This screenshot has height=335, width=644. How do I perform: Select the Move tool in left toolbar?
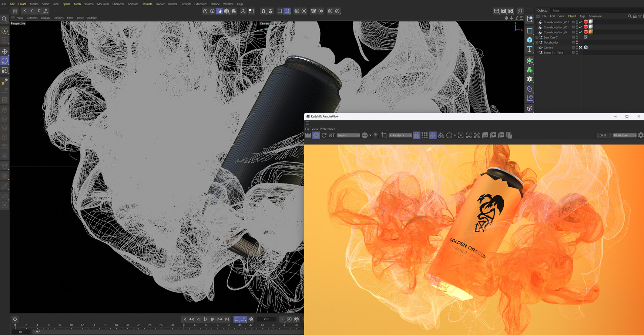4,52
